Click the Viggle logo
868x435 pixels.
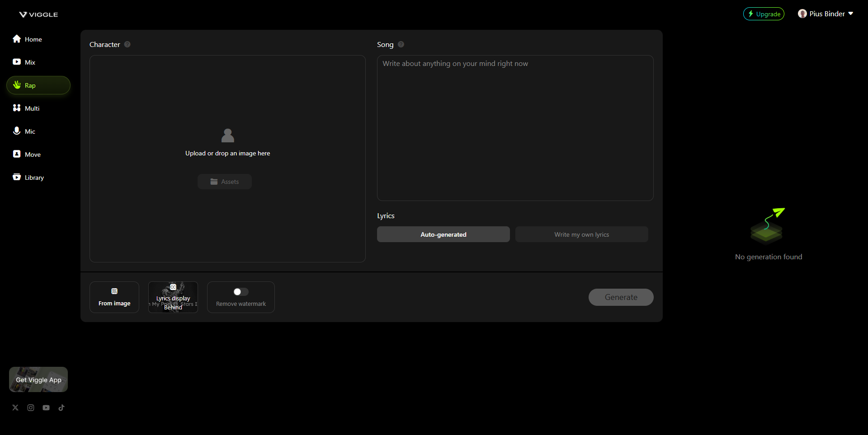(38, 14)
